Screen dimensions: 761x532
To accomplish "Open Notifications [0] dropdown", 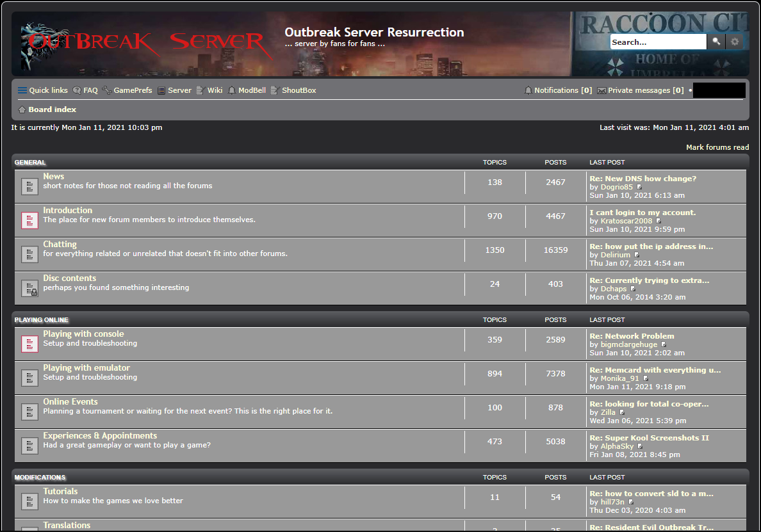I will coord(558,90).
